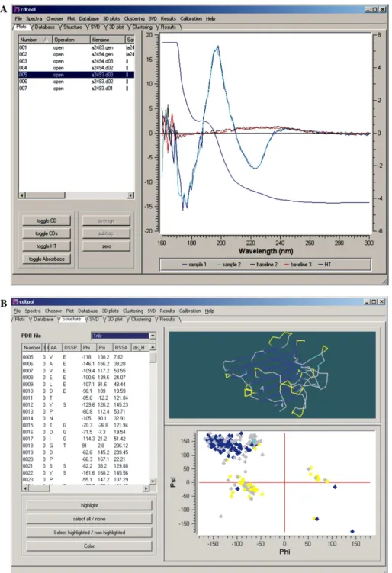Click the baseline 2 legend entry
The width and height of the screenshot is (392, 573).
pyautogui.click(x=264, y=265)
